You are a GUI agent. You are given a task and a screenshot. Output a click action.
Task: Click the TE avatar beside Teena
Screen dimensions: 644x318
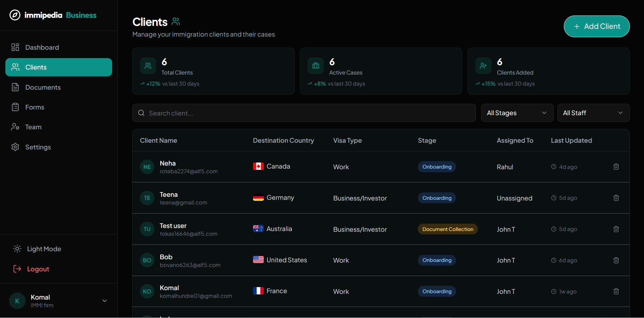tap(147, 198)
